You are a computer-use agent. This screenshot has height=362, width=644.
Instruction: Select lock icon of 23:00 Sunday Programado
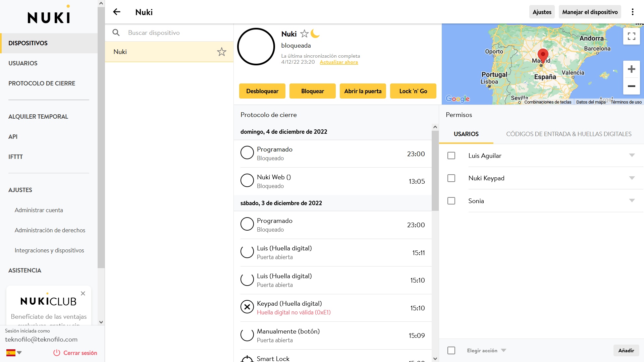pyautogui.click(x=247, y=153)
